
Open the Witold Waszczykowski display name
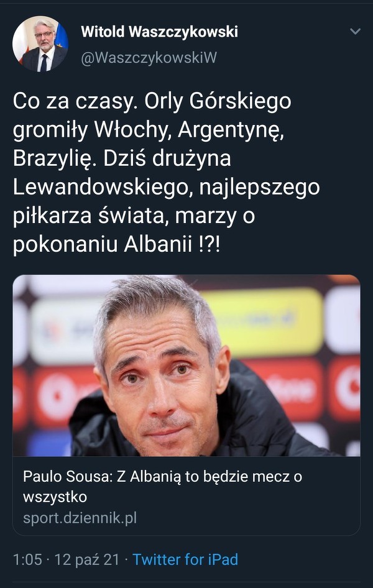point(159,32)
